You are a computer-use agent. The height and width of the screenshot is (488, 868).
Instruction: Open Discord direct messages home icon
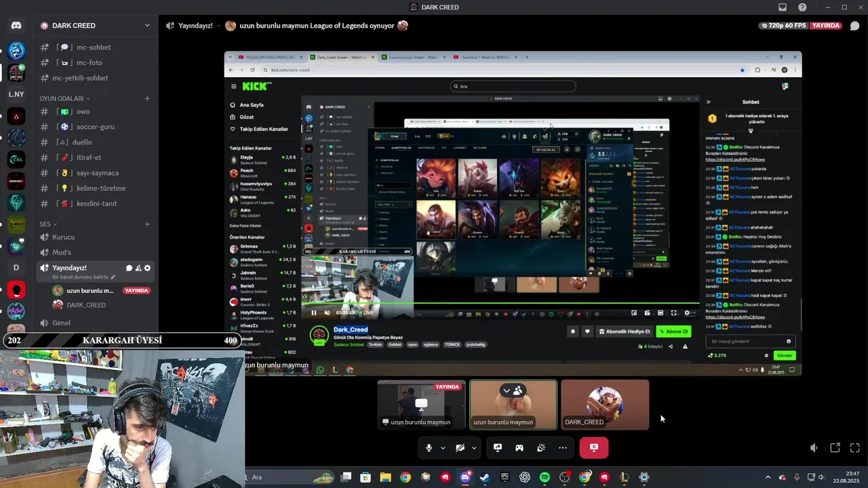16,26
